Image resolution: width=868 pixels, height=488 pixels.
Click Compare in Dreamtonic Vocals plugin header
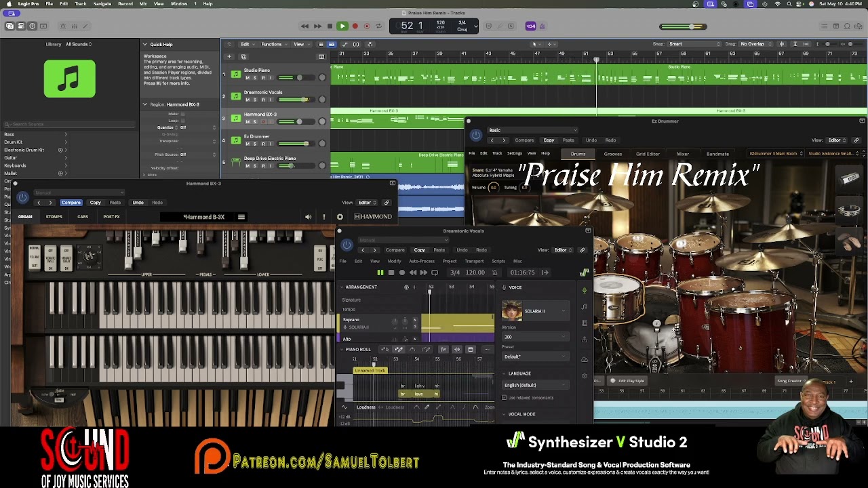395,250
